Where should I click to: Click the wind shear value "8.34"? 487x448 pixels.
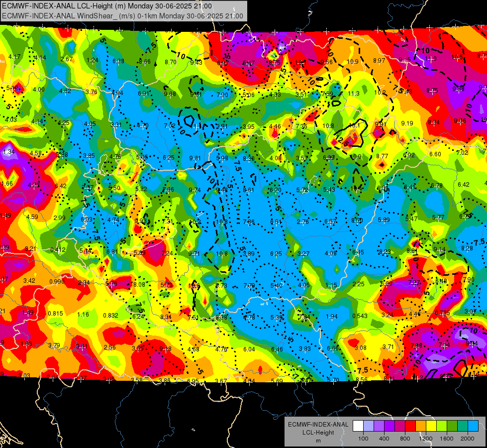click(434, 122)
